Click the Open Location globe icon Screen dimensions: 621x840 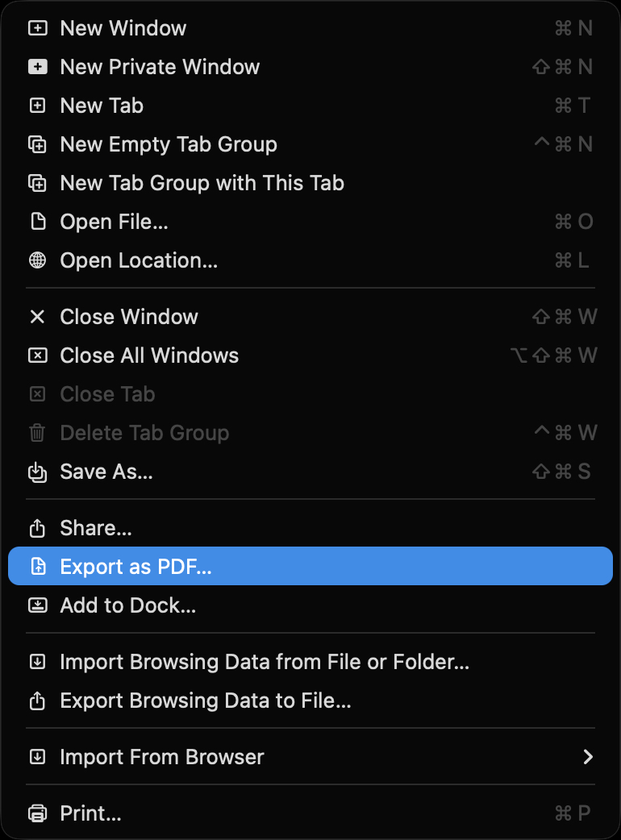(37, 260)
